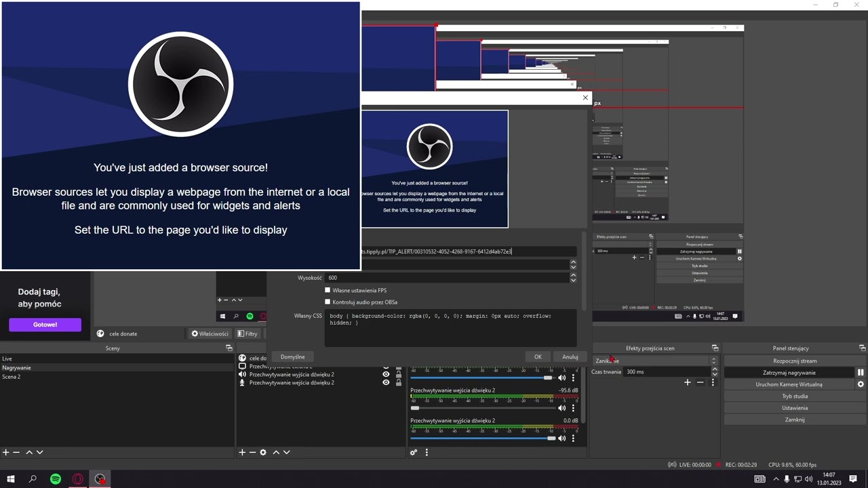Toggle visibility of Przechwytywanie wyjścia dźwięku 2 source

[386, 374]
